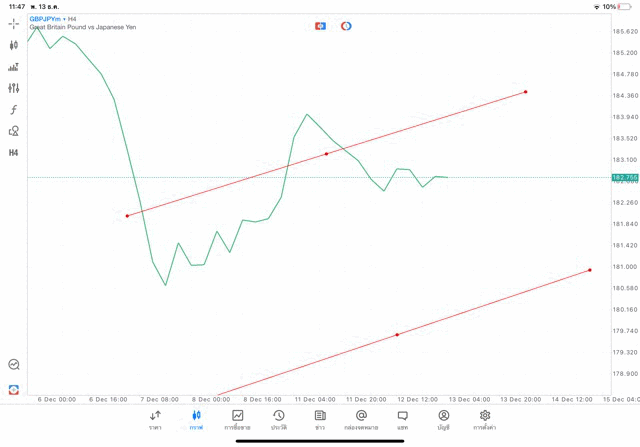Toggle the circular red-blue chart button
The height and width of the screenshot is (447, 640).
[x=346, y=26]
